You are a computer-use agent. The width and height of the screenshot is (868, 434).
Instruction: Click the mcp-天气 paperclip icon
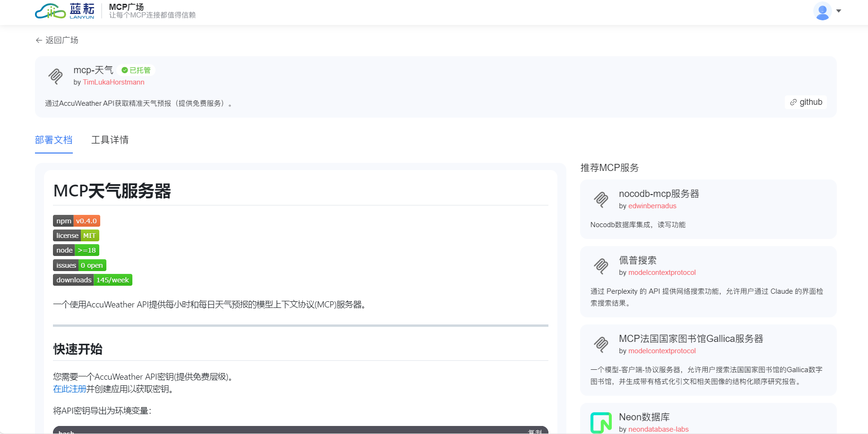click(56, 76)
